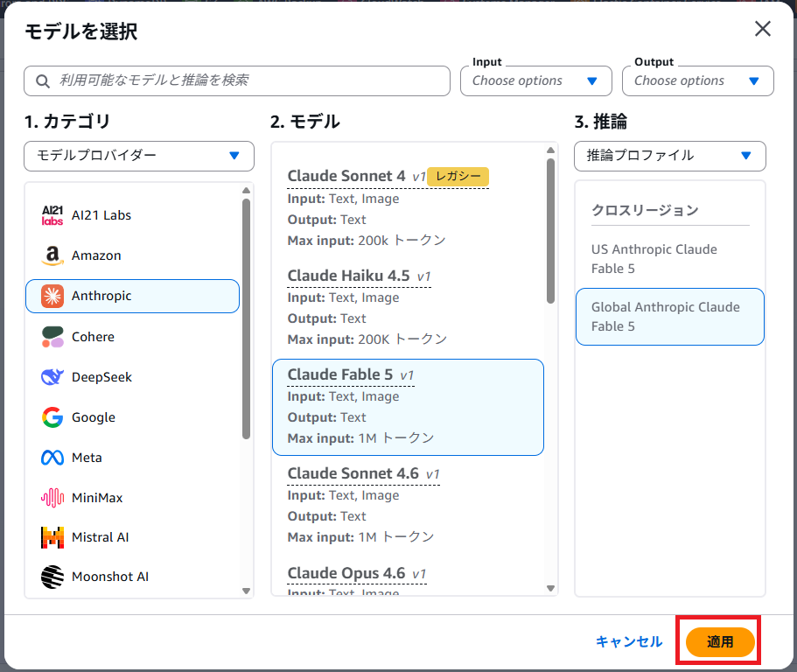Click the category list scrollbar thumb
The image size is (797, 672).
[x=247, y=318]
